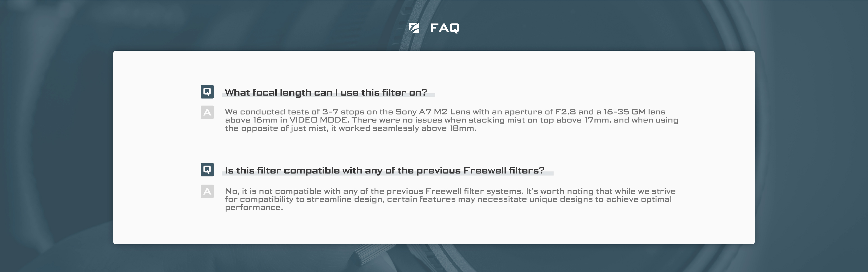Click the answer starting 'No, it is not compatible'

[450, 199]
